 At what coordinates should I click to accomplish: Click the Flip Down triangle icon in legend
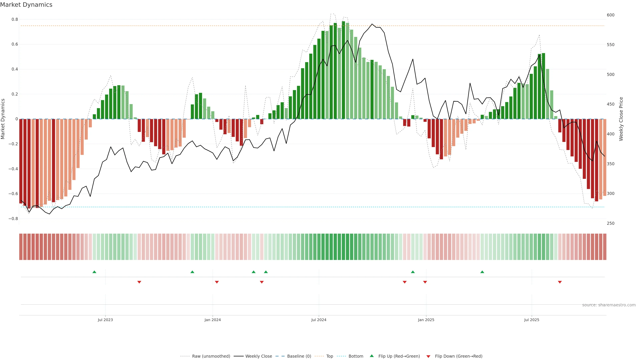tap(428, 356)
